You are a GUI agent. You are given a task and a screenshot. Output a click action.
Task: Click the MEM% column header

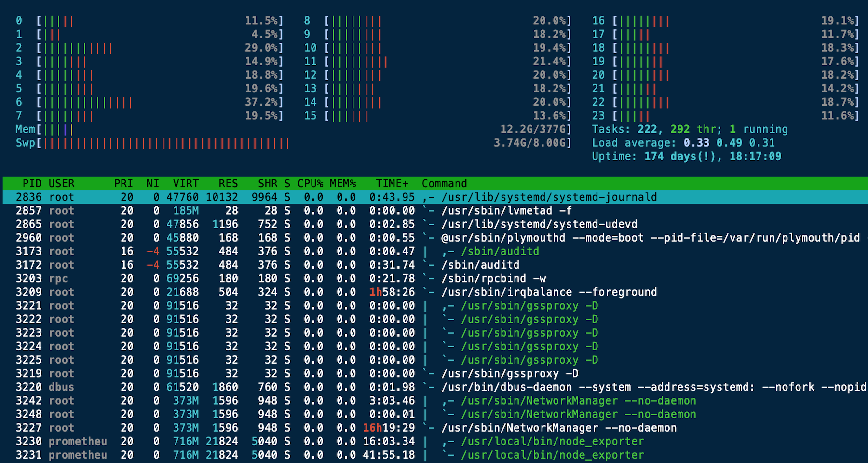pos(343,183)
